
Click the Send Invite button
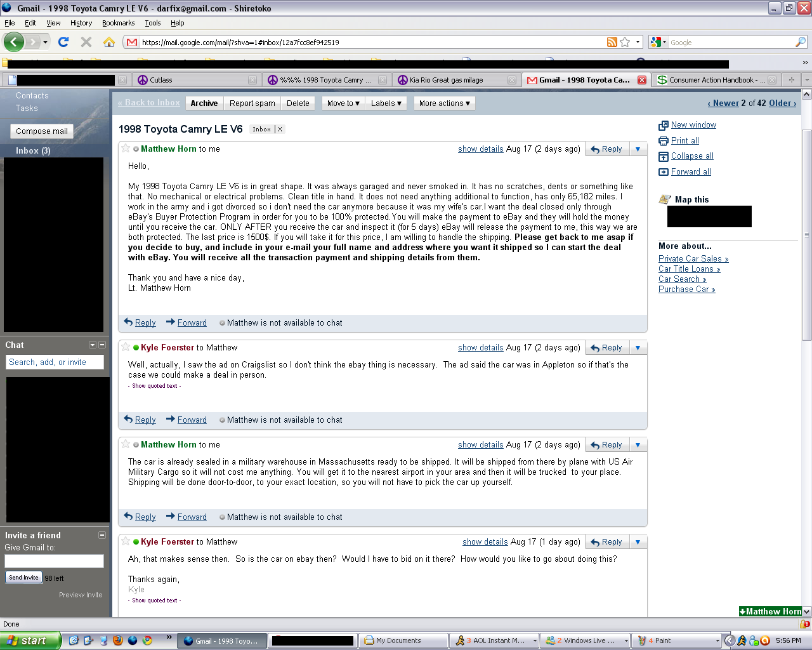(23, 577)
